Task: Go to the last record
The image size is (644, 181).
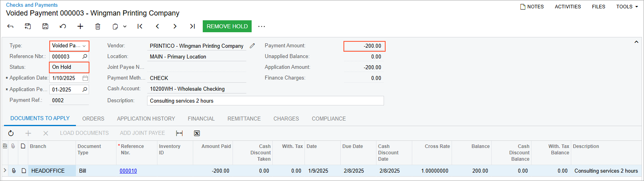Action: (x=192, y=26)
